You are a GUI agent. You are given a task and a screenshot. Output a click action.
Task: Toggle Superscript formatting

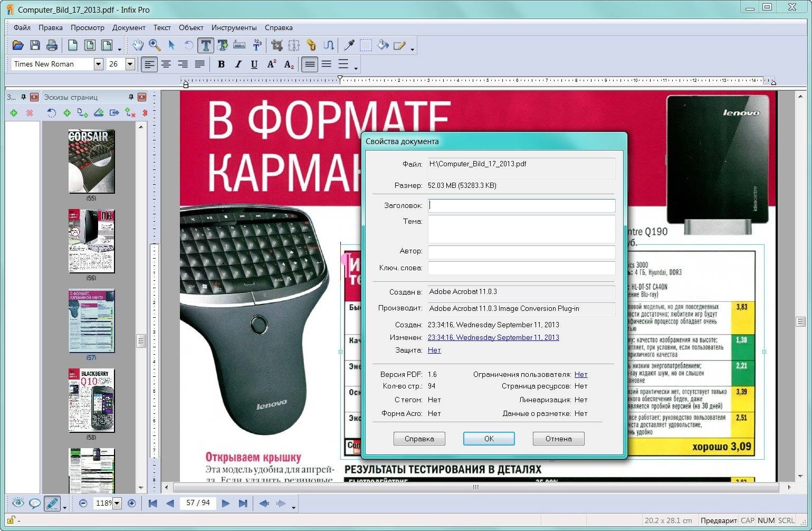pos(272,64)
